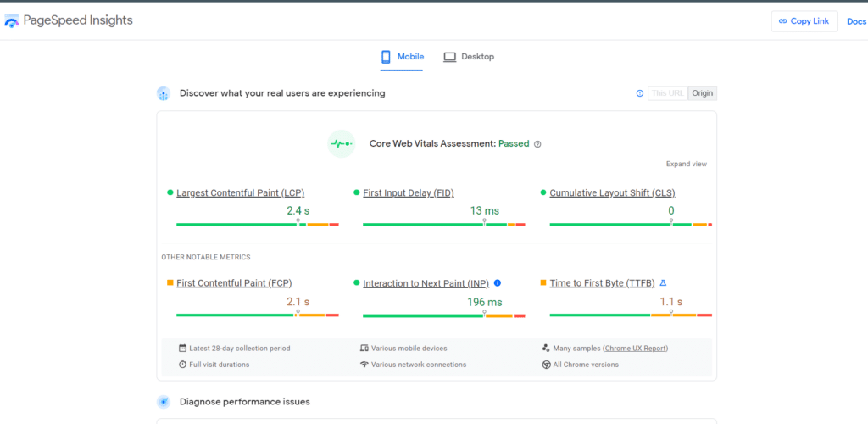This screenshot has height=424, width=868.
Task: Click the green status dot beside LCP
Action: pyautogui.click(x=170, y=192)
